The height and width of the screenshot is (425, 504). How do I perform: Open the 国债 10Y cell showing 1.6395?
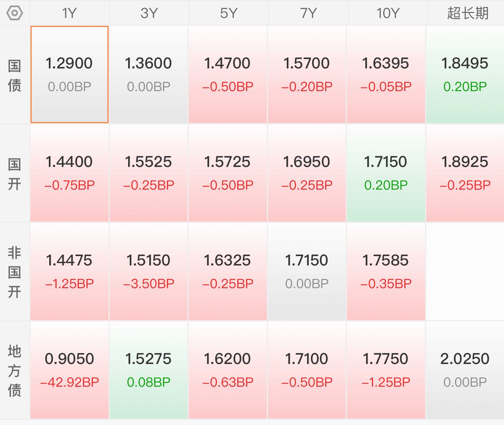(386, 75)
